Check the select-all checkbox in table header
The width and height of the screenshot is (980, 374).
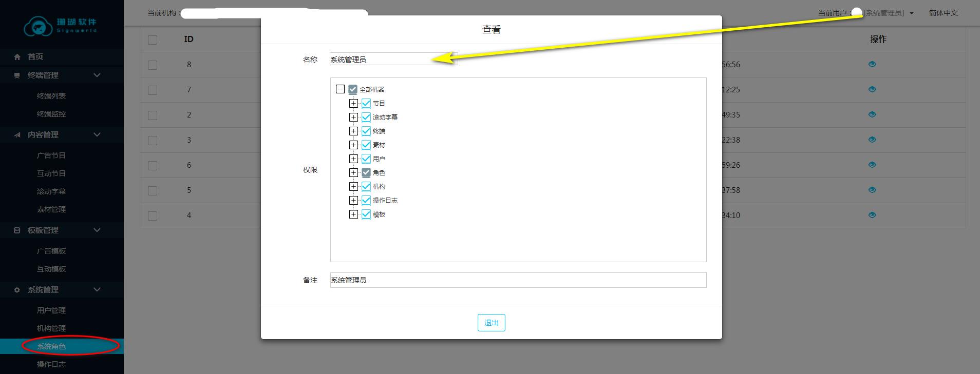click(153, 40)
